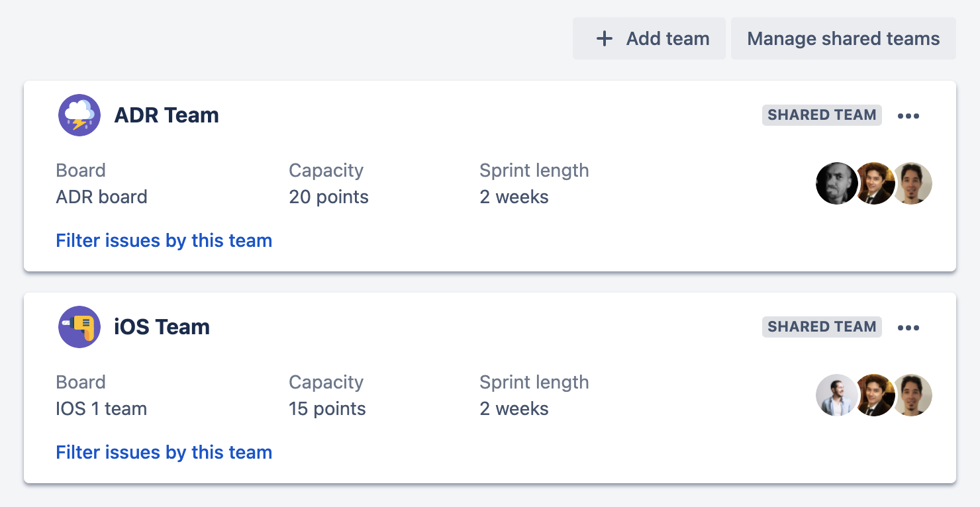980x507 pixels.
Task: Click the middle member avatar in ADR Team
Action: (x=874, y=183)
